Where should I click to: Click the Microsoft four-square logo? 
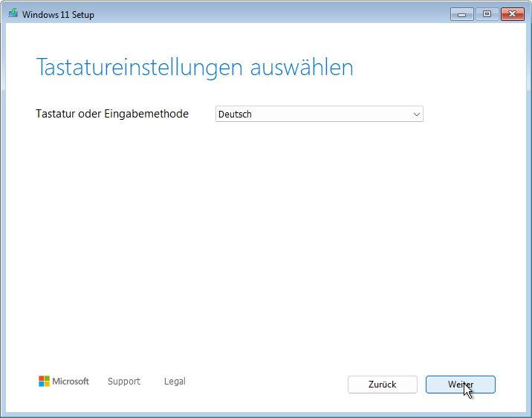click(45, 382)
